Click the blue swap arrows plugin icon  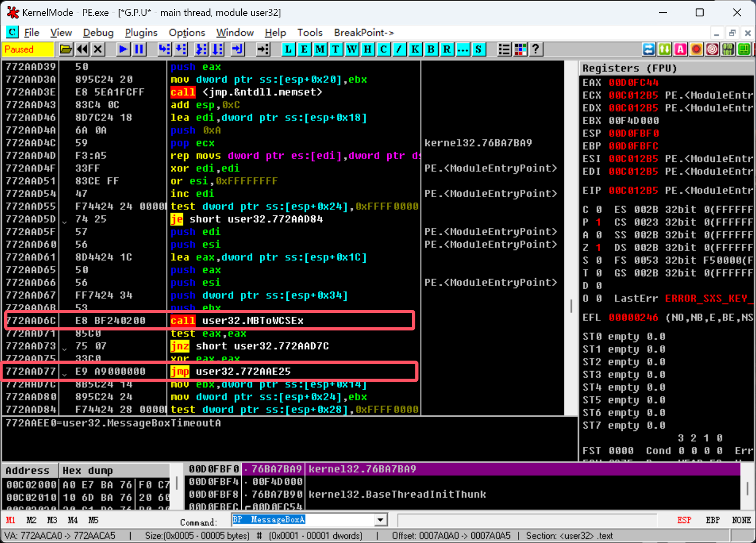(x=649, y=49)
